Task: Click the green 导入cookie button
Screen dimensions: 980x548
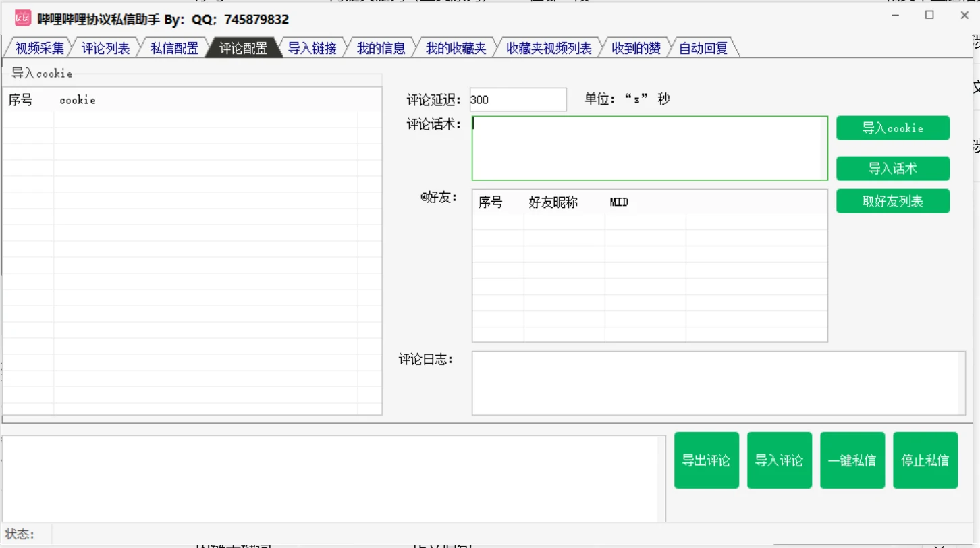Action: [893, 128]
